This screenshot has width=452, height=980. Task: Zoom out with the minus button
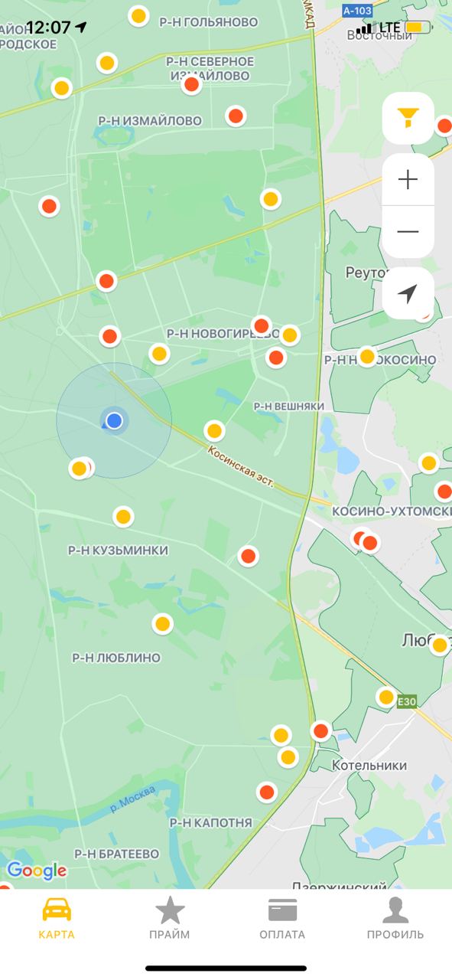click(x=408, y=231)
